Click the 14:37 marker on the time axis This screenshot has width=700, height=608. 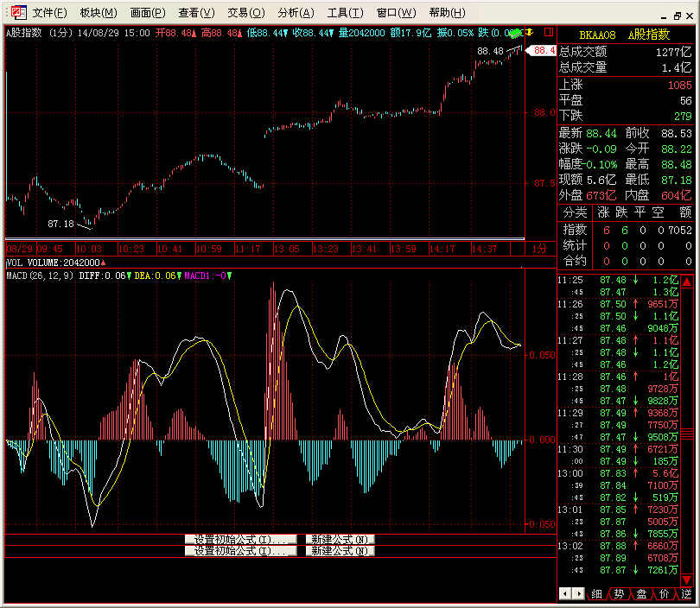pyautogui.click(x=484, y=249)
